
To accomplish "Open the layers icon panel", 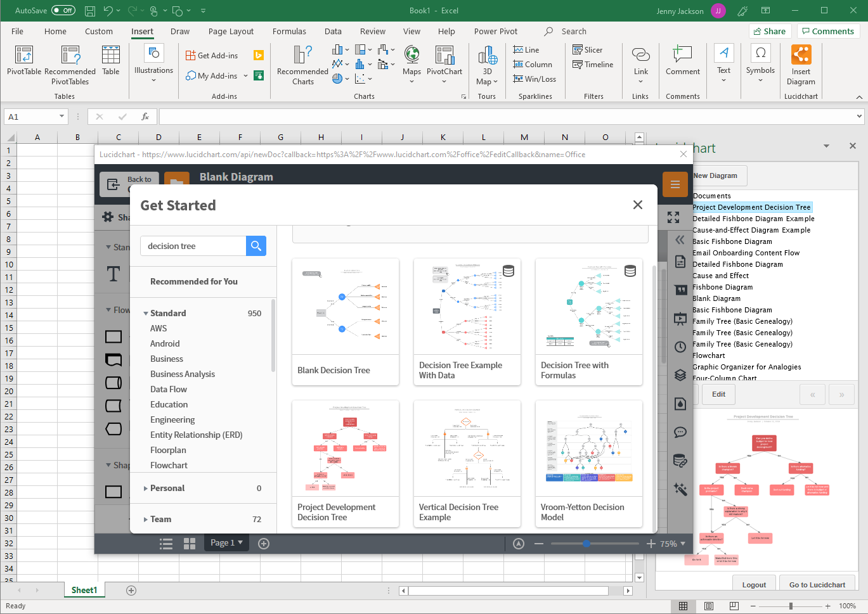I will 680,375.
